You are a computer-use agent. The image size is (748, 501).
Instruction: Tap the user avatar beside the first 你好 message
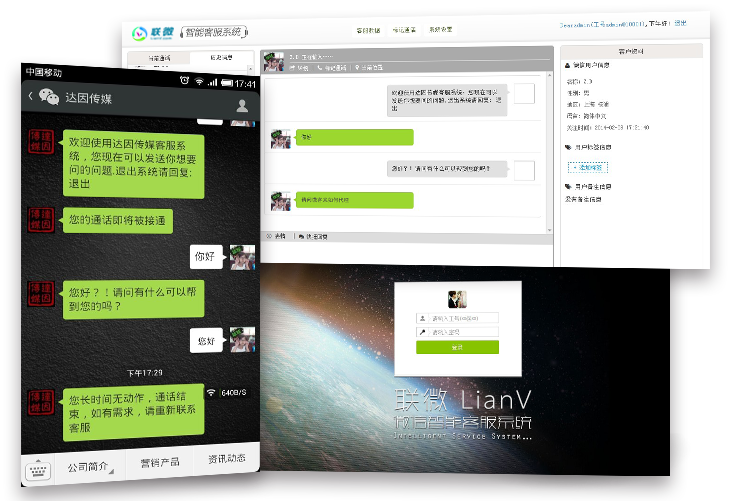(242, 257)
